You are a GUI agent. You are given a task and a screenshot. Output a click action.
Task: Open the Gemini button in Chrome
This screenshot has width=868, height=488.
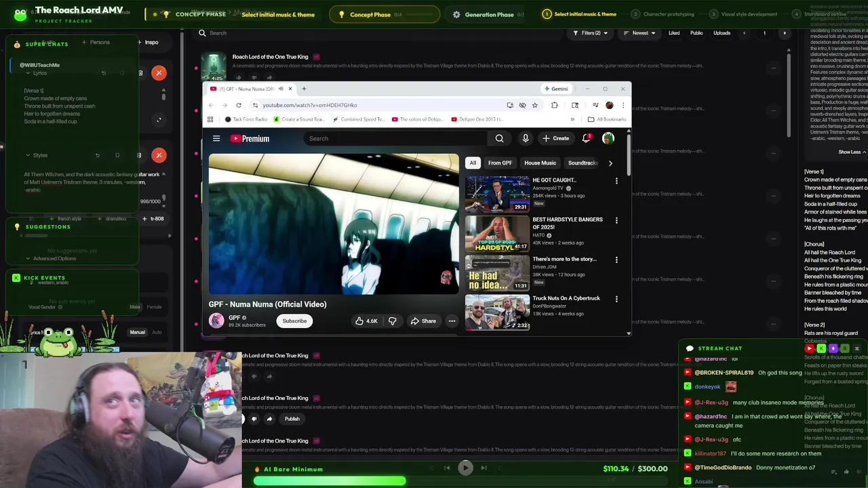pos(555,89)
